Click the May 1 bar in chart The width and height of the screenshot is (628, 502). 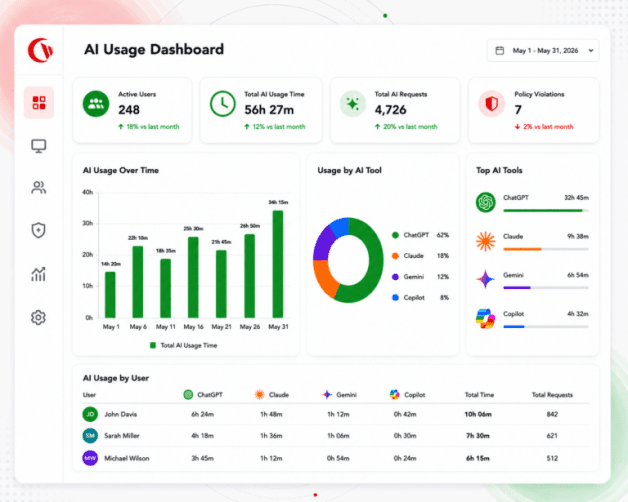pos(110,295)
